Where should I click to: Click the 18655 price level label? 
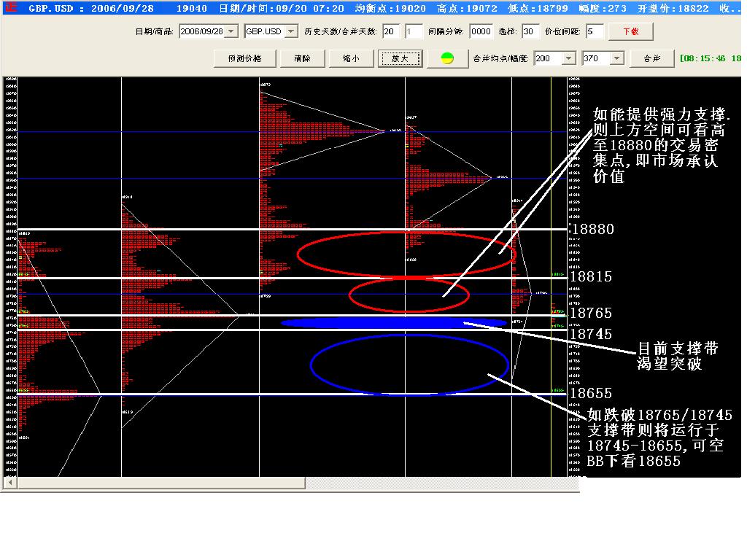pyautogui.click(x=591, y=393)
